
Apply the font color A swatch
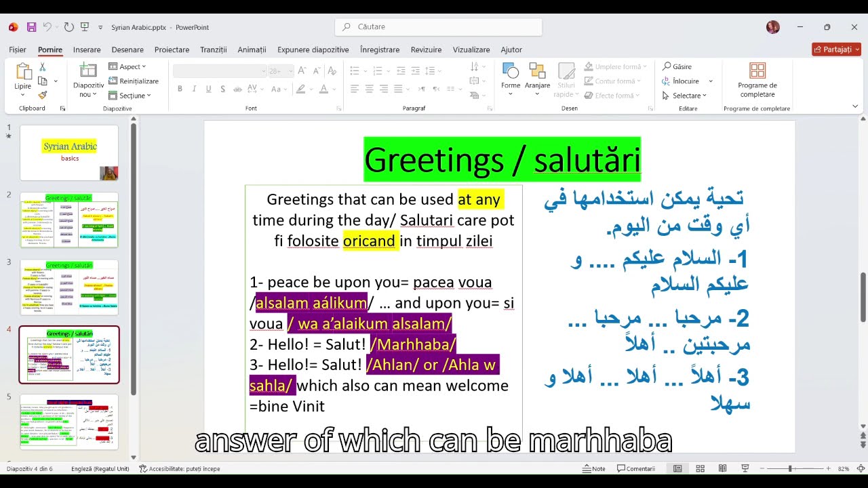tap(323, 89)
